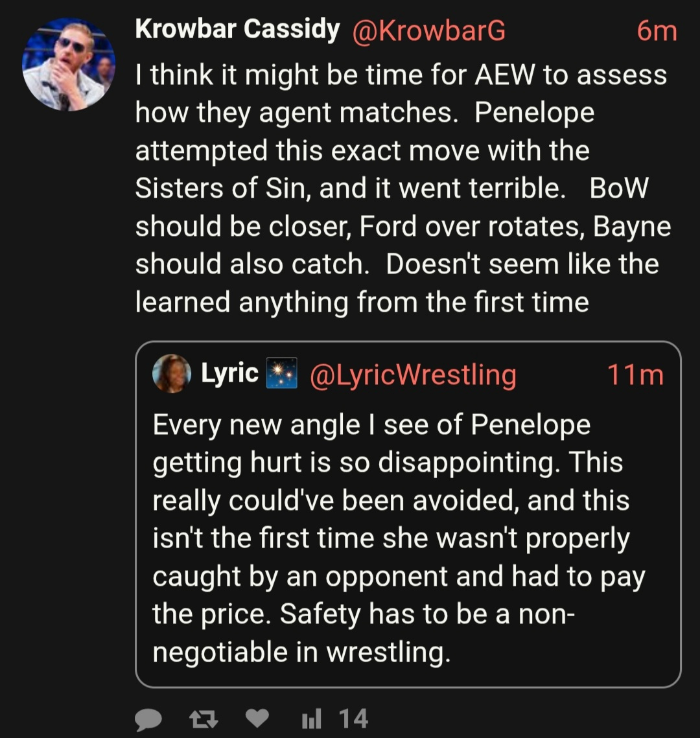The height and width of the screenshot is (738, 700).
Task: Open the Krowbar Cassidy display name
Action: click(x=237, y=30)
